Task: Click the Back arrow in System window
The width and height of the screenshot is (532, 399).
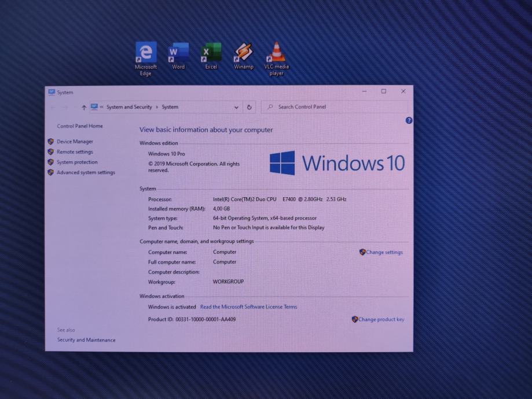Action: (x=53, y=107)
